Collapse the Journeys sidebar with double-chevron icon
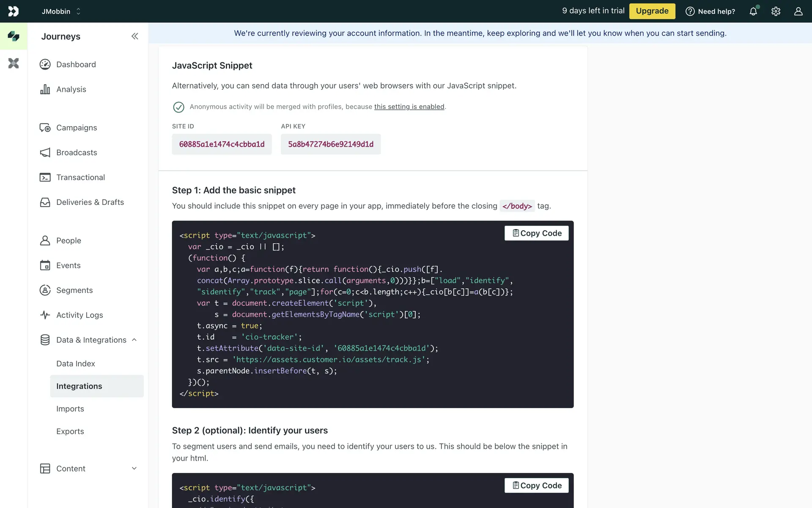 pyautogui.click(x=134, y=36)
